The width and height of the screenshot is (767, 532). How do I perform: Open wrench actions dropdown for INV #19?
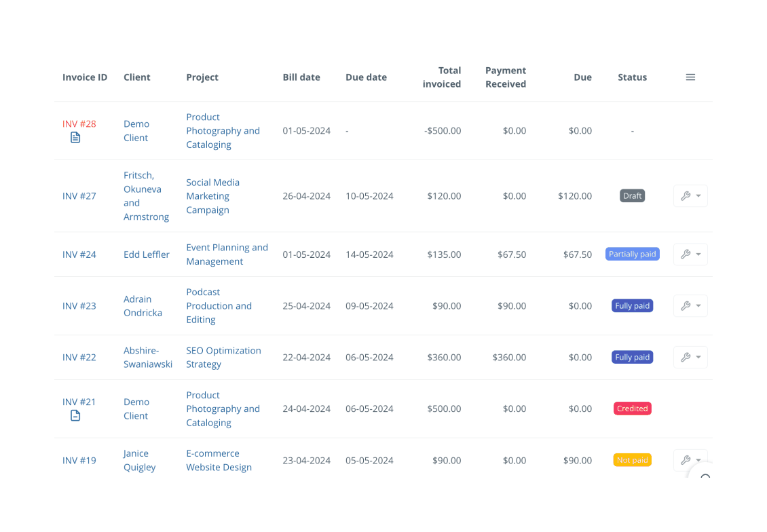tap(690, 459)
